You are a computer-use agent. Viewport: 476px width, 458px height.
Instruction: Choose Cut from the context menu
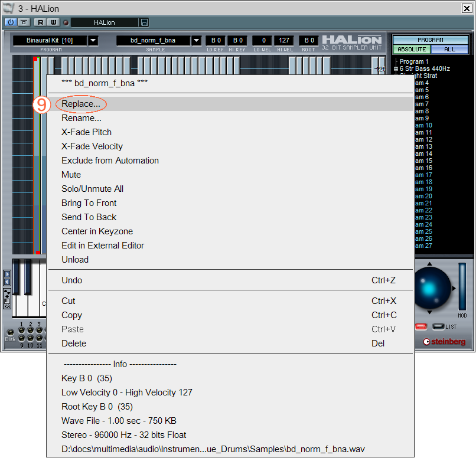point(230,301)
